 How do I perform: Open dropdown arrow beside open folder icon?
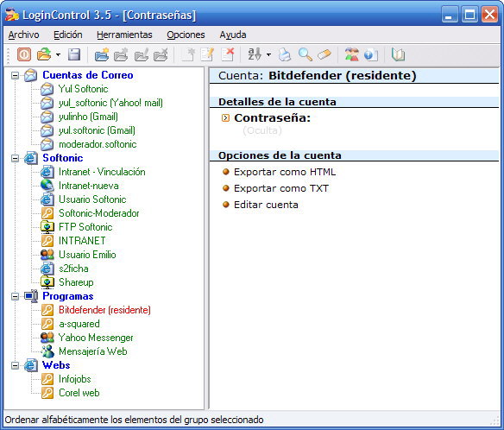pyautogui.click(x=58, y=54)
